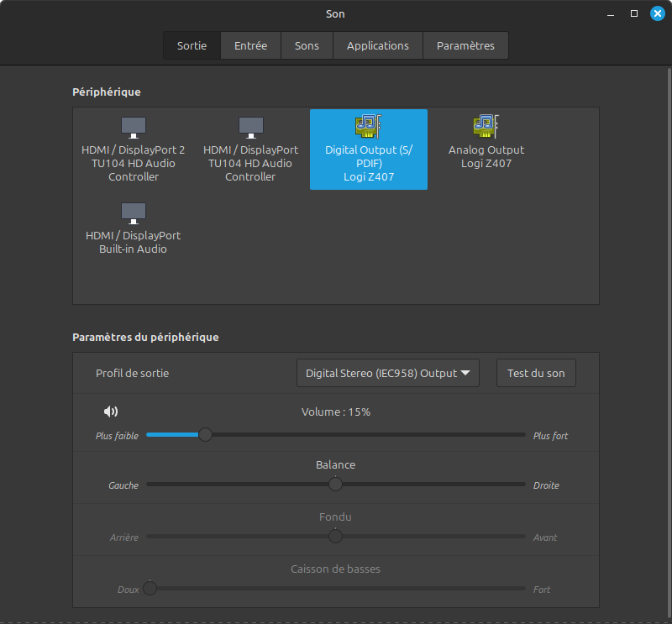Open the Sons tab
The height and width of the screenshot is (624, 672).
point(307,45)
